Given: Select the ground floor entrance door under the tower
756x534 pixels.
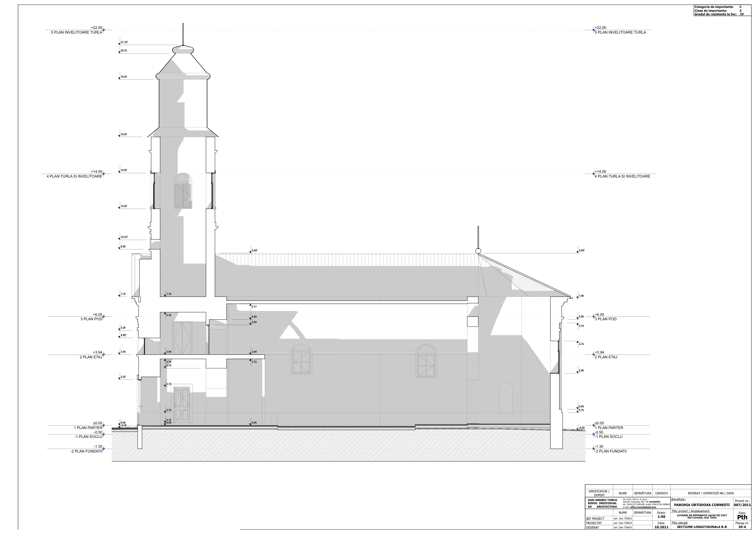Looking at the screenshot, I should point(182,404).
